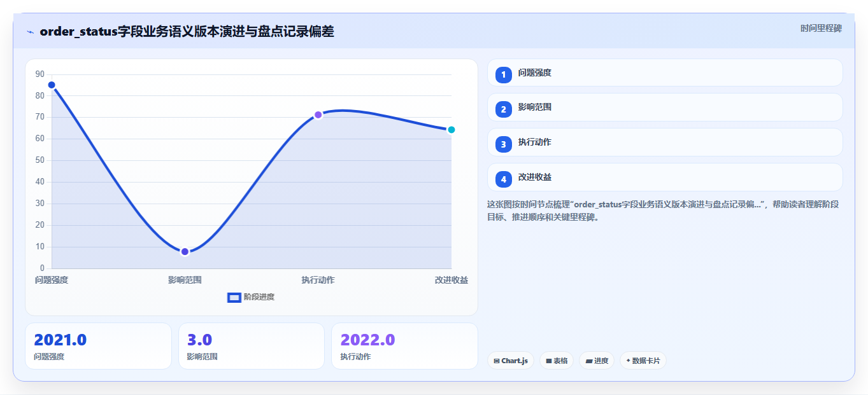Screen dimensions: 868x395
Task: Toggle the 阶段进度 legend swatch
Action: [x=234, y=297]
